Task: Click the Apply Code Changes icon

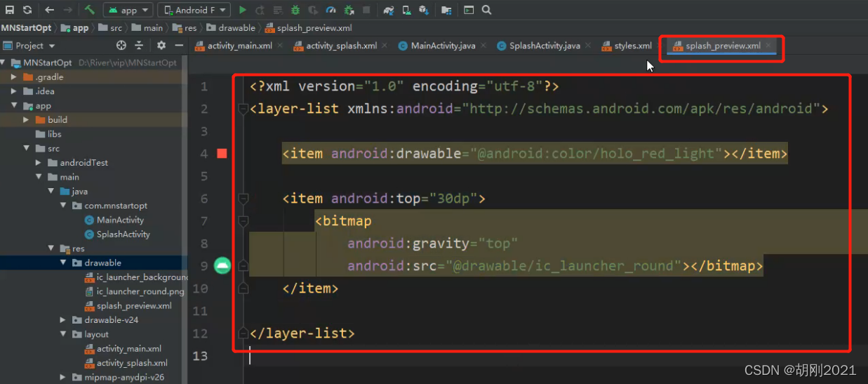Action: tap(278, 10)
